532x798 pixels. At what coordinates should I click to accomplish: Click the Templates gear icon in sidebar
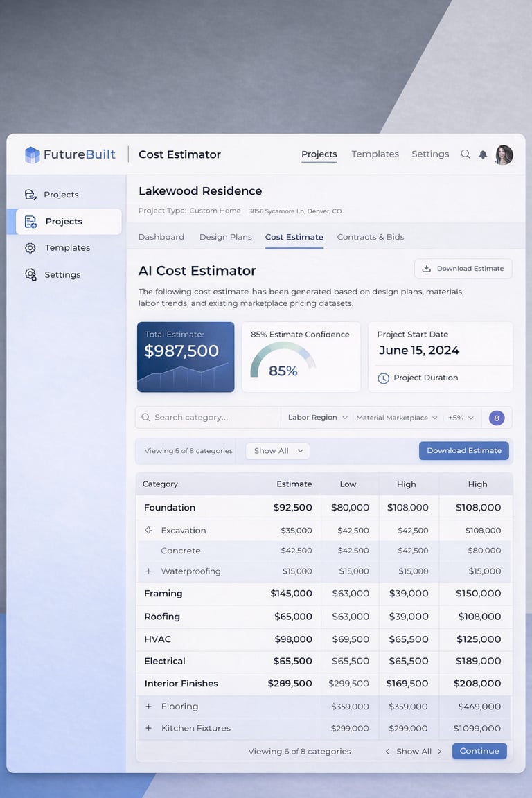click(x=30, y=248)
